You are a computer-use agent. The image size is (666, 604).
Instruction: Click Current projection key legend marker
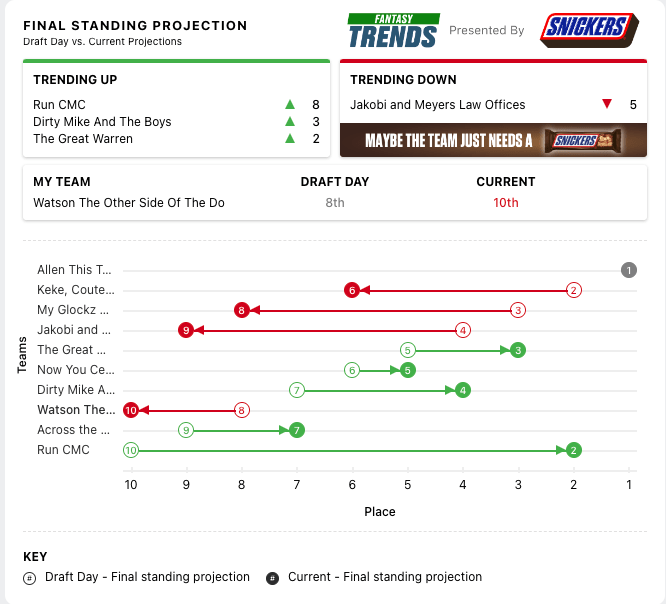click(x=273, y=578)
